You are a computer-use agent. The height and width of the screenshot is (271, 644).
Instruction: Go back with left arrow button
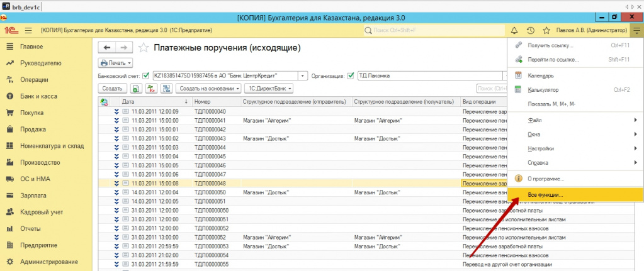pyautogui.click(x=107, y=48)
